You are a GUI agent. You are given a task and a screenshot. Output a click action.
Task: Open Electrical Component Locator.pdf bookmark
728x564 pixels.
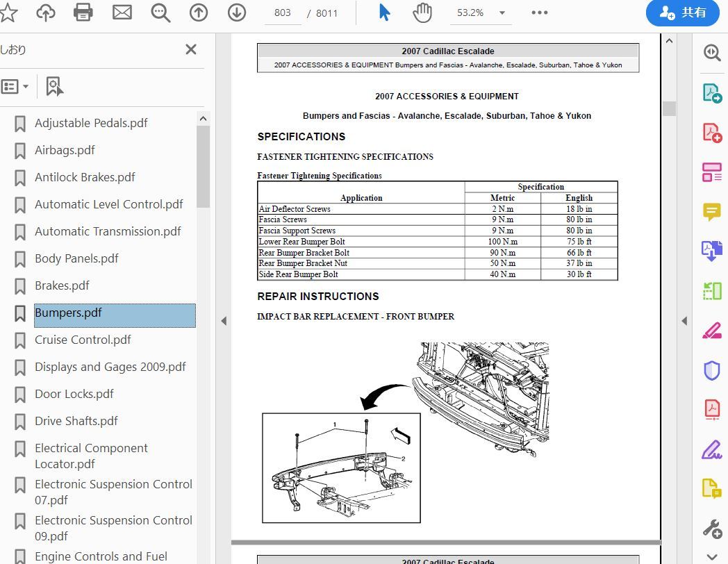click(x=91, y=456)
